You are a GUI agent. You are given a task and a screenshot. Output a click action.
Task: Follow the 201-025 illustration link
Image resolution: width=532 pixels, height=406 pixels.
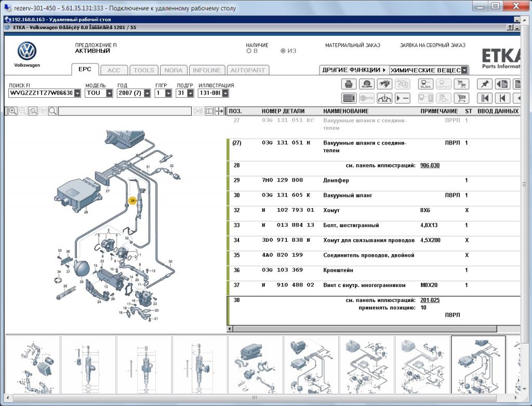[x=430, y=300]
